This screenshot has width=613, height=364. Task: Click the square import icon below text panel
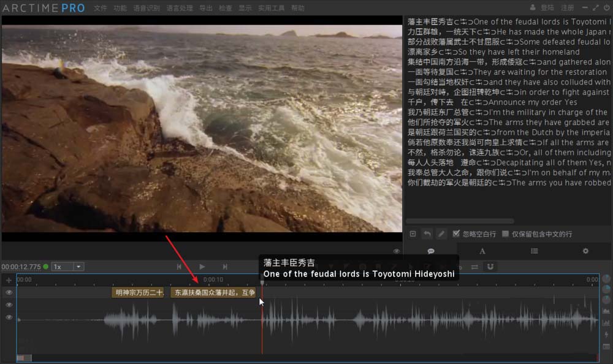413,234
